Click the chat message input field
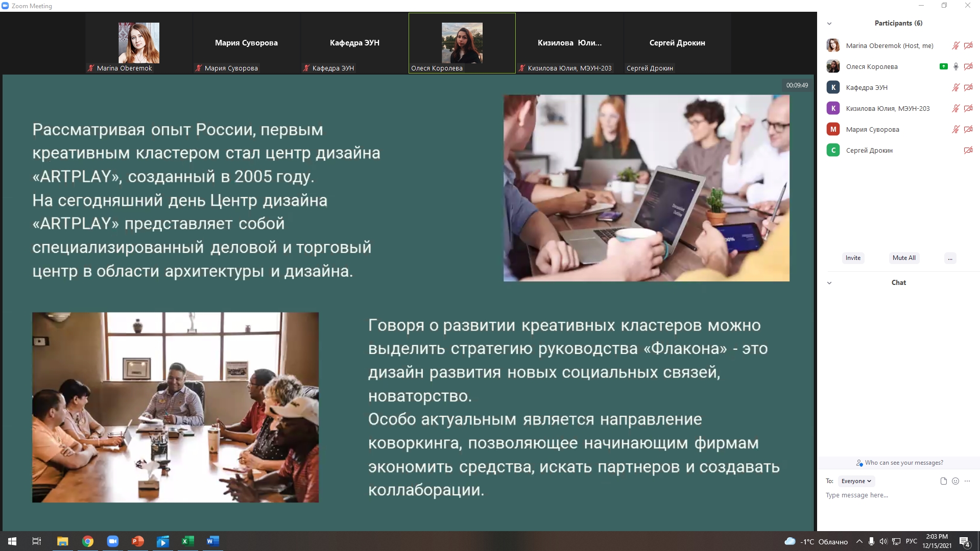Screen dimensions: 980x551 click(x=899, y=495)
